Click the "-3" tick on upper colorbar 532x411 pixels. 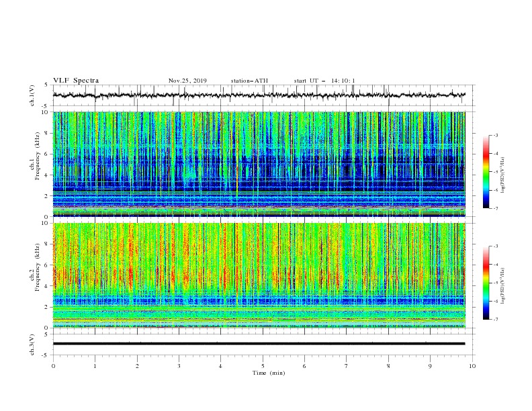coord(496,135)
